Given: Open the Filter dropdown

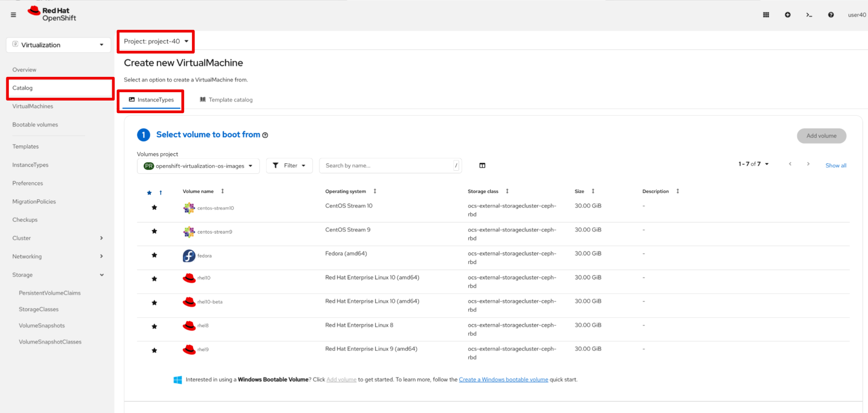Looking at the screenshot, I should tap(289, 166).
